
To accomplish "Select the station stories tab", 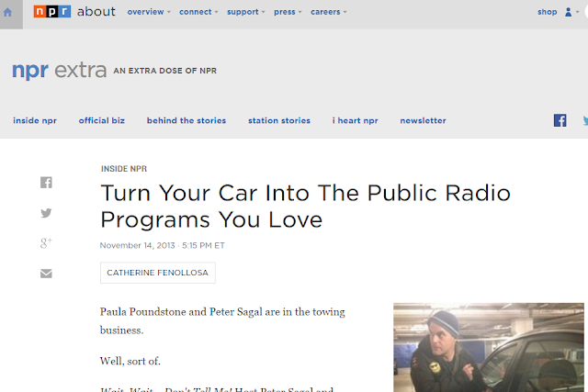I will click(279, 120).
